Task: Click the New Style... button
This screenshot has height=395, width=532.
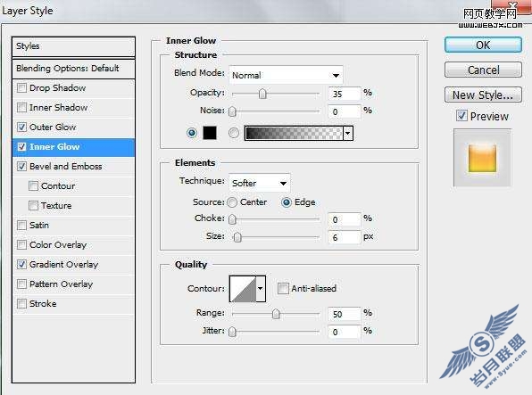Action: 483,95
